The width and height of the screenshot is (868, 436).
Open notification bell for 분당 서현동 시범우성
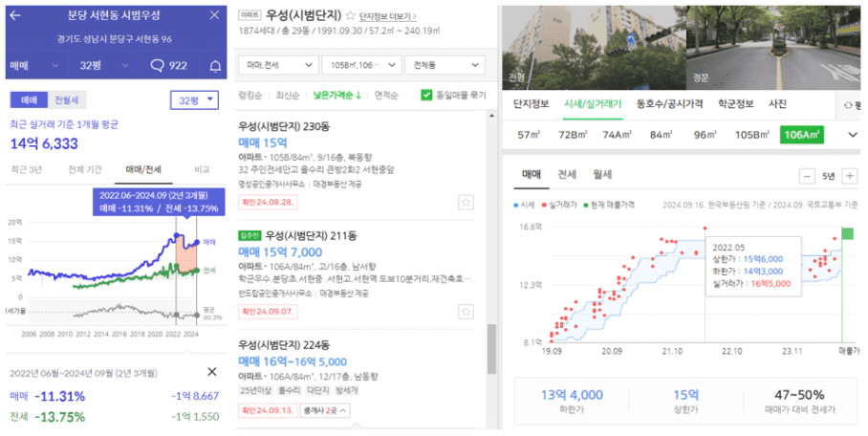[x=215, y=66]
